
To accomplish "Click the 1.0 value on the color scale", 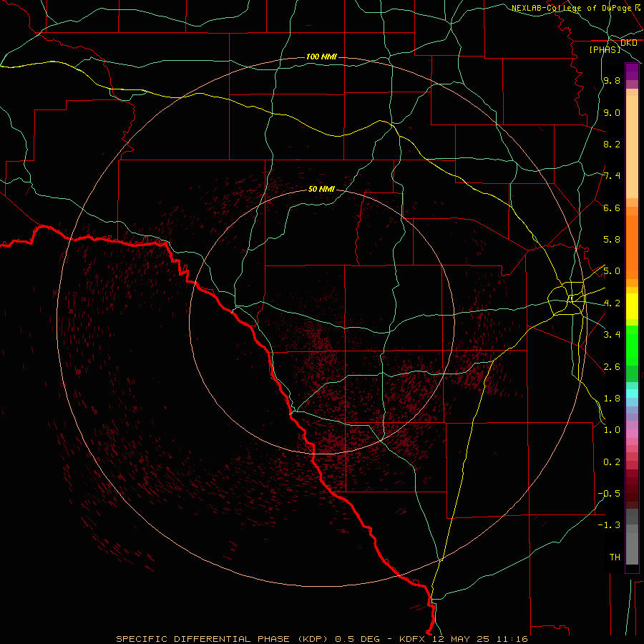I will (x=612, y=430).
